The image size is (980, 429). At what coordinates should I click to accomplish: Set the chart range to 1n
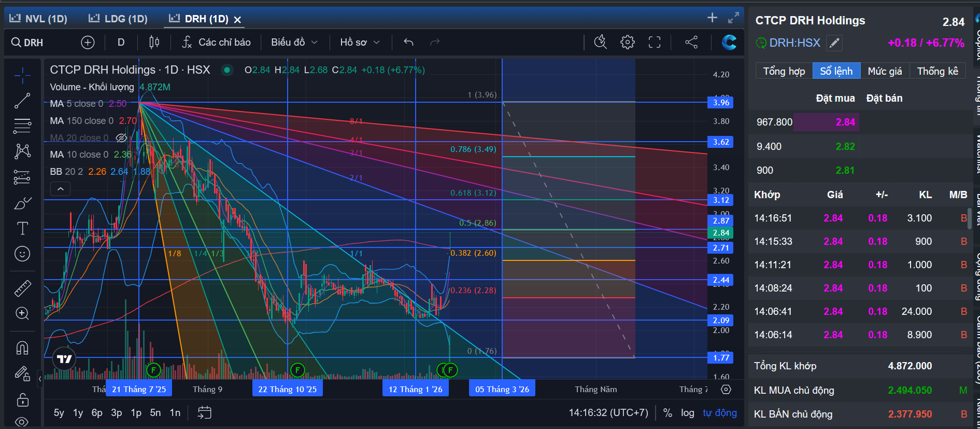tap(175, 413)
